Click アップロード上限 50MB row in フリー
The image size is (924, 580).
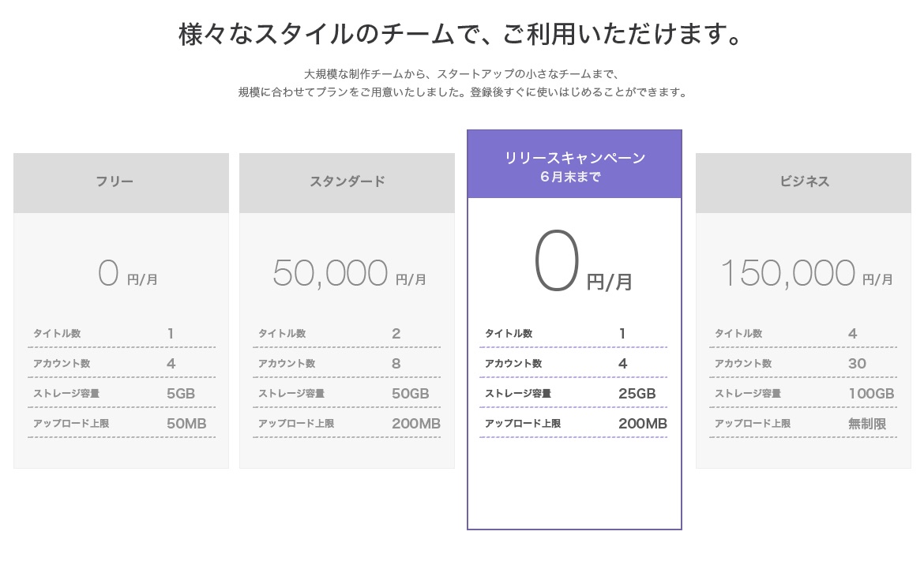(121, 424)
